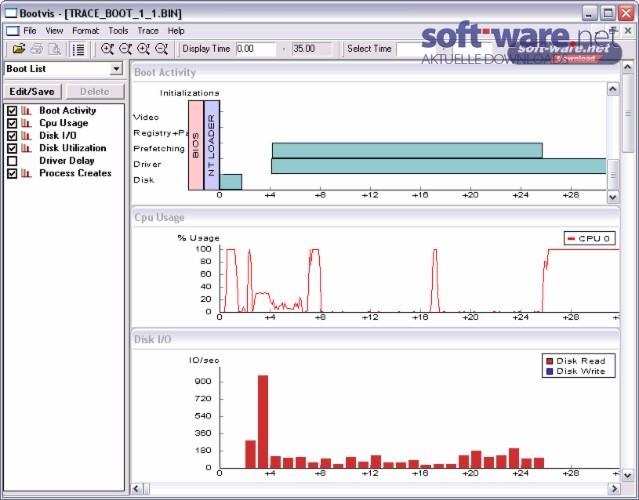
Task: Open the Trace menu
Action: [x=148, y=31]
